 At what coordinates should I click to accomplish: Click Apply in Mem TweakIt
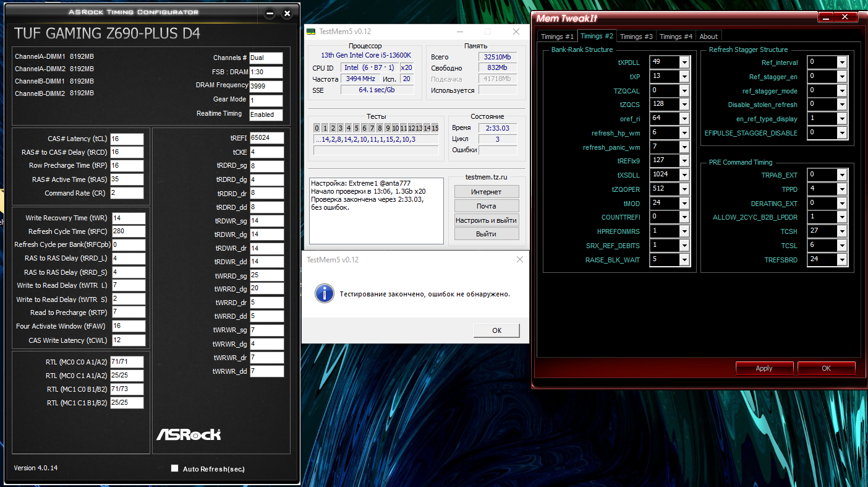[764, 368]
